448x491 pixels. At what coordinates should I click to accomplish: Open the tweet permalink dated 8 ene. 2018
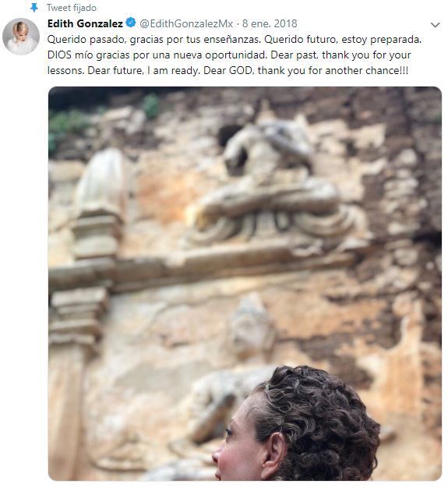click(x=270, y=23)
